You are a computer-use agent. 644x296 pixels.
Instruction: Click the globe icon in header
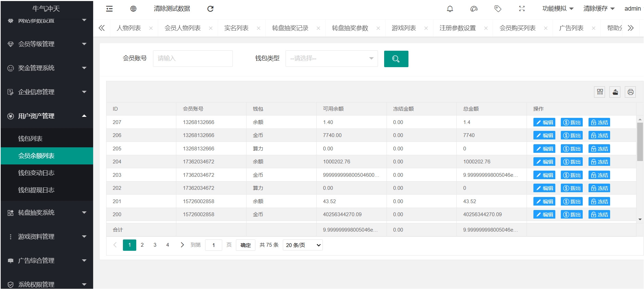133,9
